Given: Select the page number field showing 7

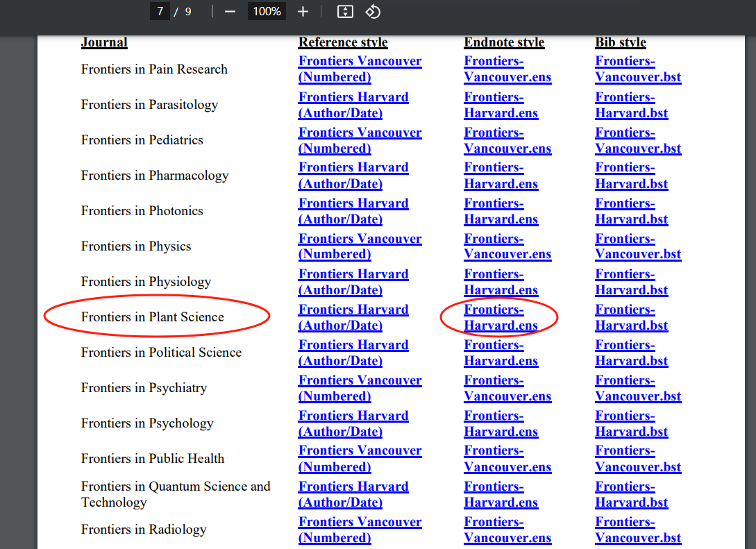Looking at the screenshot, I should click(160, 11).
